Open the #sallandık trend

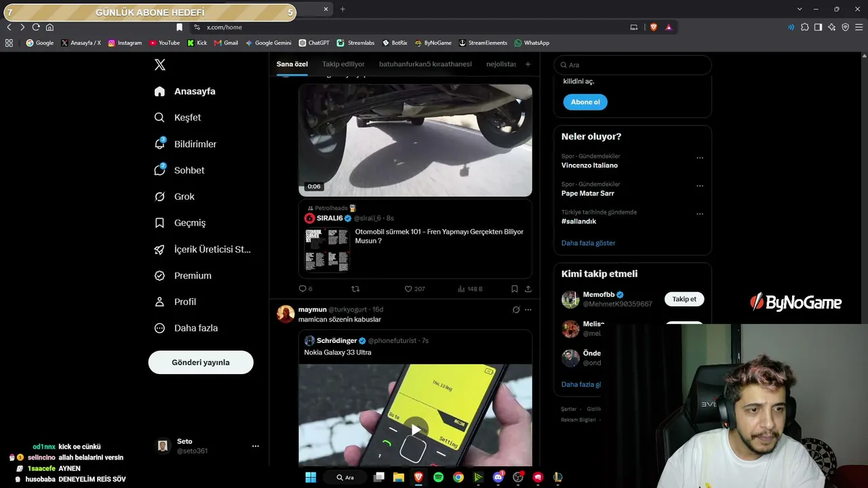[x=578, y=221]
